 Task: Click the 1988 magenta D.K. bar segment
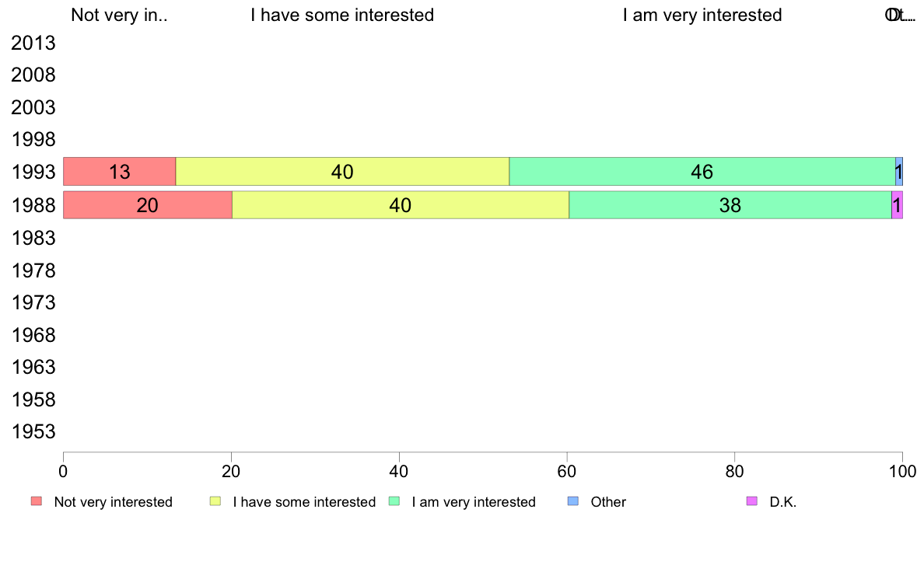point(897,205)
